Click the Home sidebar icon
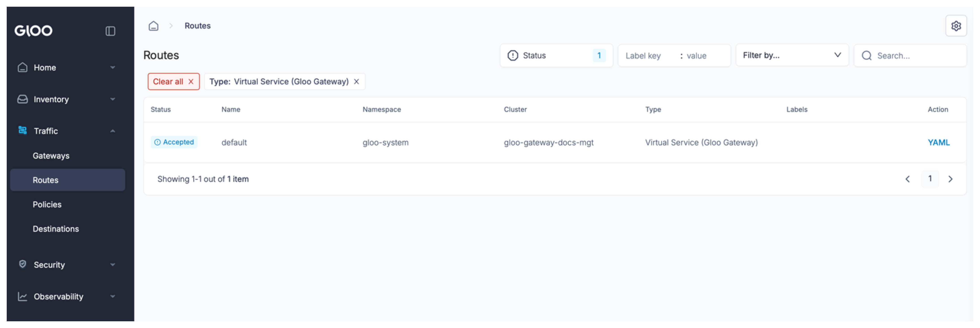The width and height of the screenshot is (980, 328). pos(22,67)
